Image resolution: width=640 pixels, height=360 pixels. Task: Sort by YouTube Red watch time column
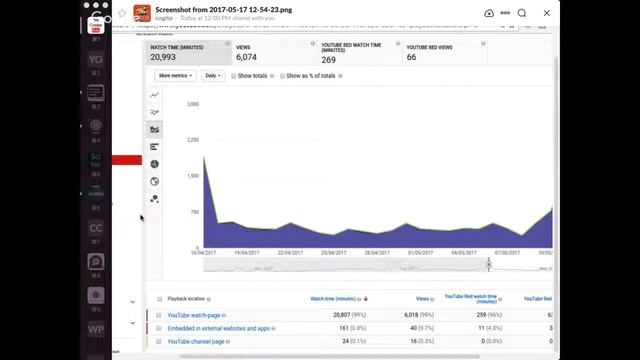point(471,299)
